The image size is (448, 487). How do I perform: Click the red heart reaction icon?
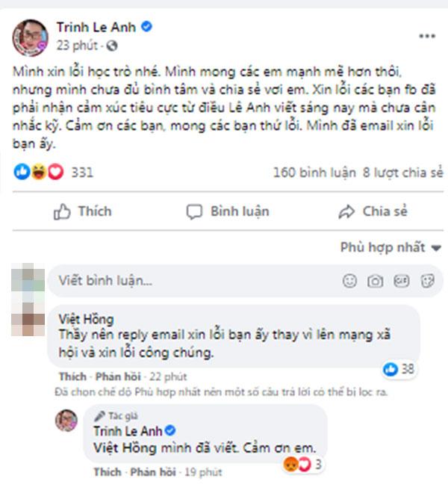(55, 172)
